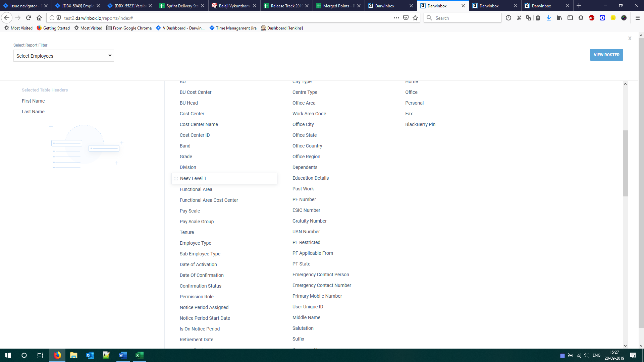Click the browser Search input field
This screenshot has width=644, height=362.
(x=466, y=18)
